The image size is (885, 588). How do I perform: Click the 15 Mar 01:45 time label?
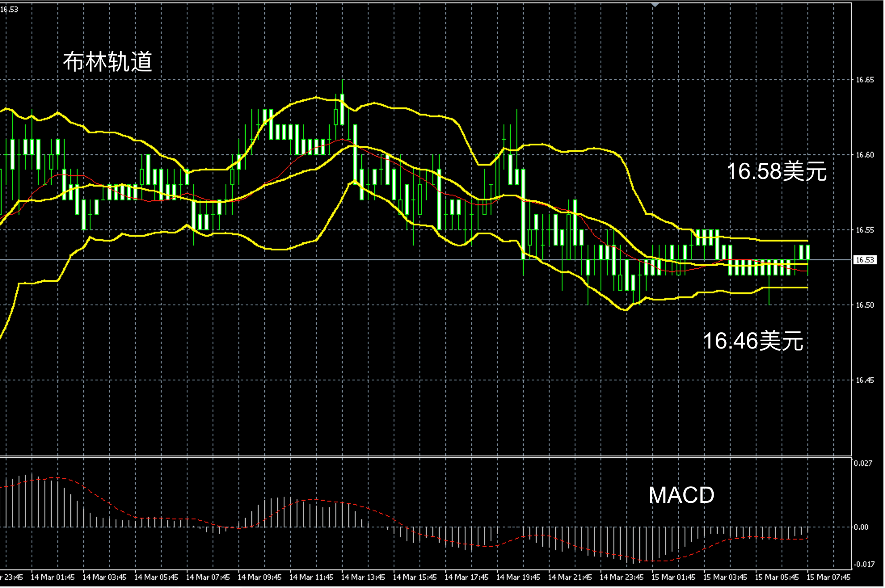point(673,577)
